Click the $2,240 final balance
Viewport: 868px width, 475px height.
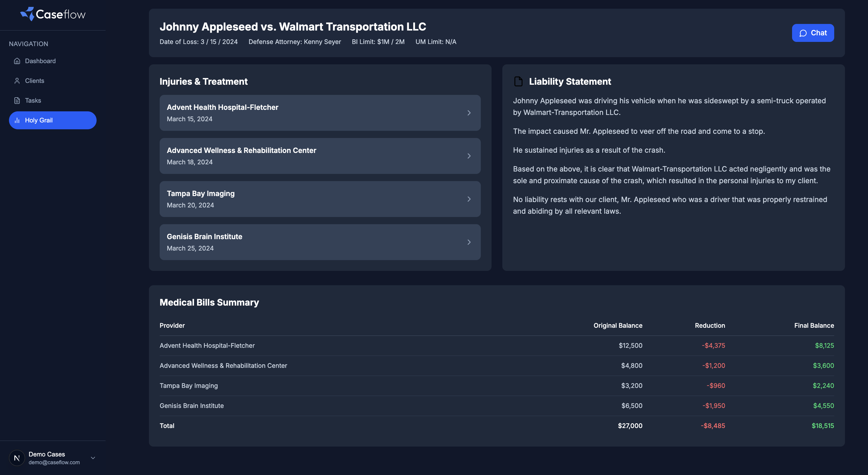pos(823,386)
